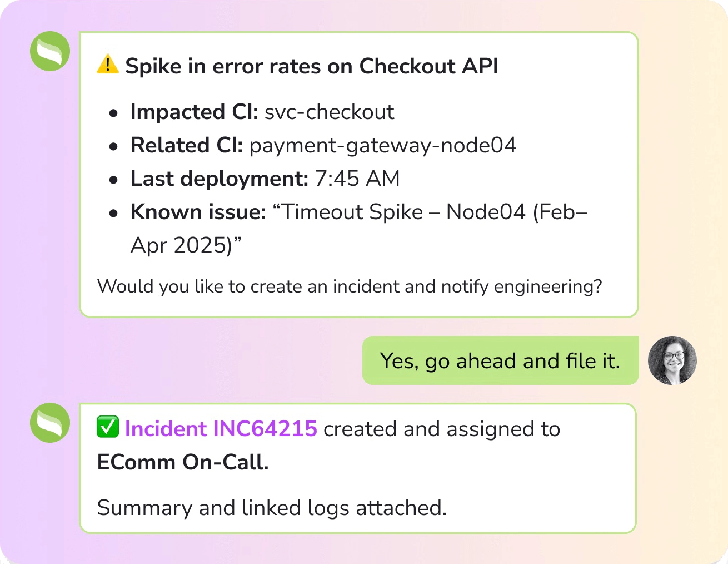This screenshot has width=728, height=564.
Task: Select the payment-gateway-node04 value
Action: pyautogui.click(x=382, y=145)
